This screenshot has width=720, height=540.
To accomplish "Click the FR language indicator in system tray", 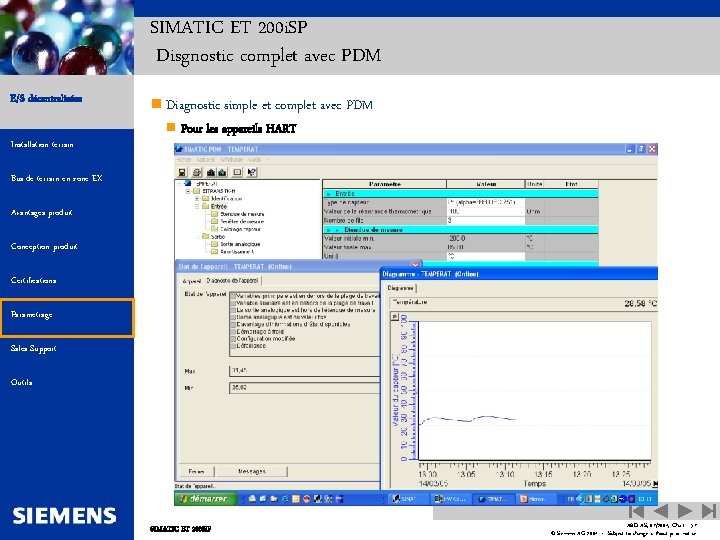I will pyautogui.click(x=571, y=499).
